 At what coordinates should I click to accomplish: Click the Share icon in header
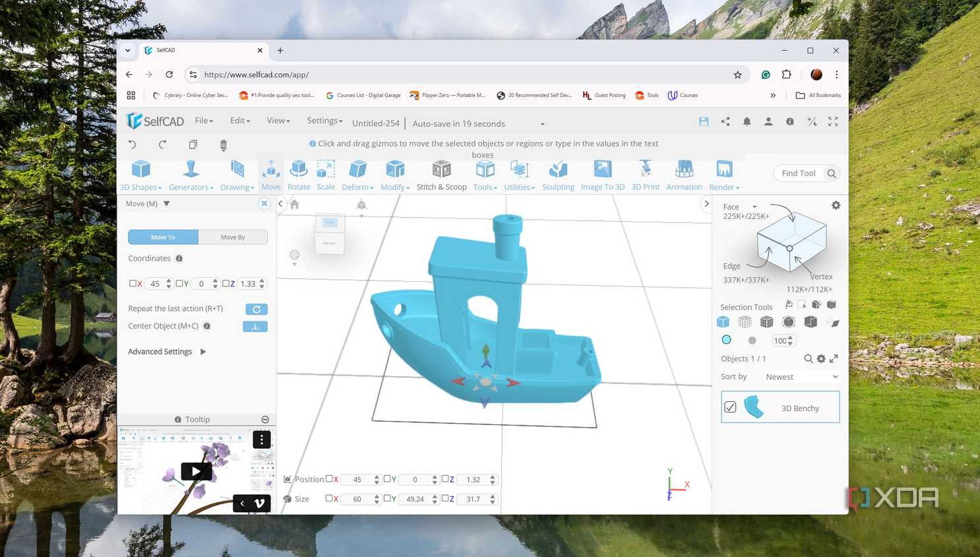point(725,121)
